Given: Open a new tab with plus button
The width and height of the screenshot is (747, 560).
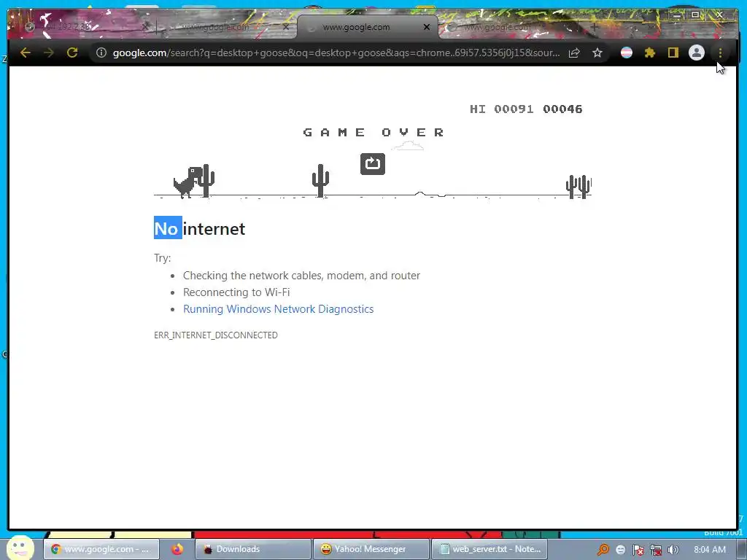Looking at the screenshot, I should point(594,27).
